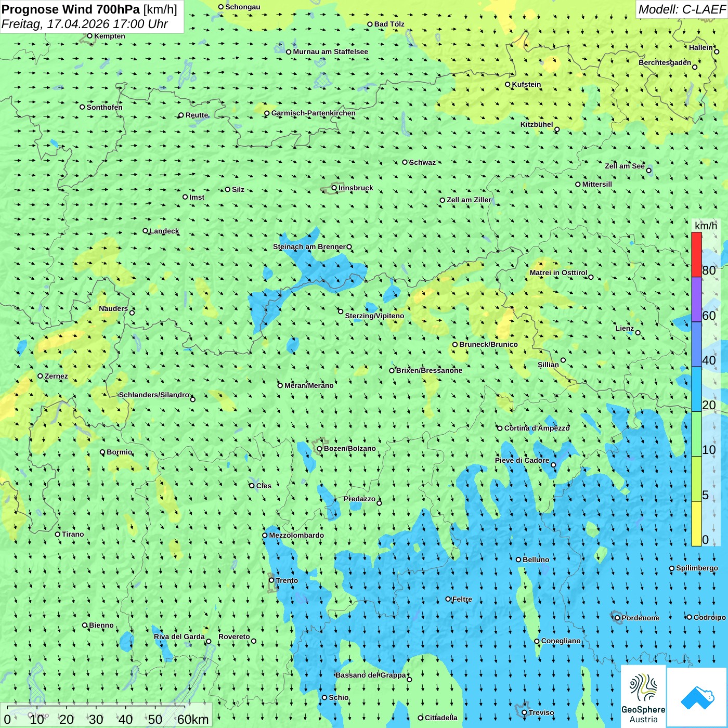Image resolution: width=728 pixels, height=728 pixels.
Task: Click the Modell: C-LAEF caption
Action: (681, 9)
